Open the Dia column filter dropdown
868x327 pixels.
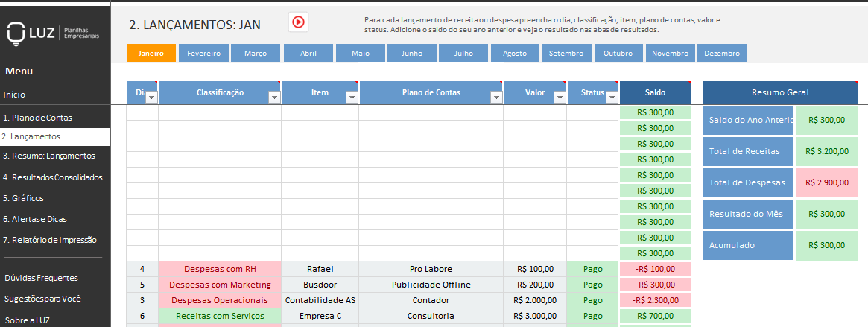151,97
